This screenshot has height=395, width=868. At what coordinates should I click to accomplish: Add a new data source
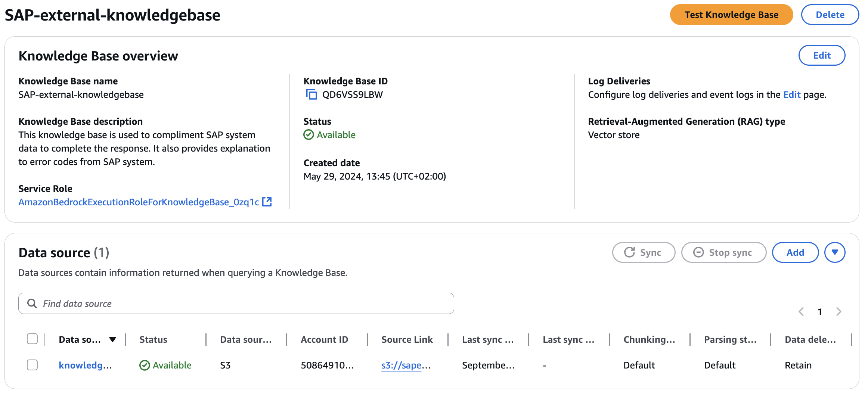pos(795,252)
